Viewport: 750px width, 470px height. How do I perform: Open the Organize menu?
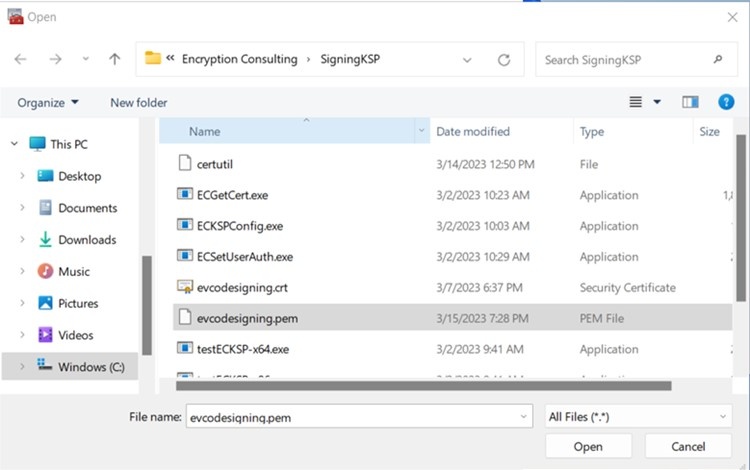point(48,103)
